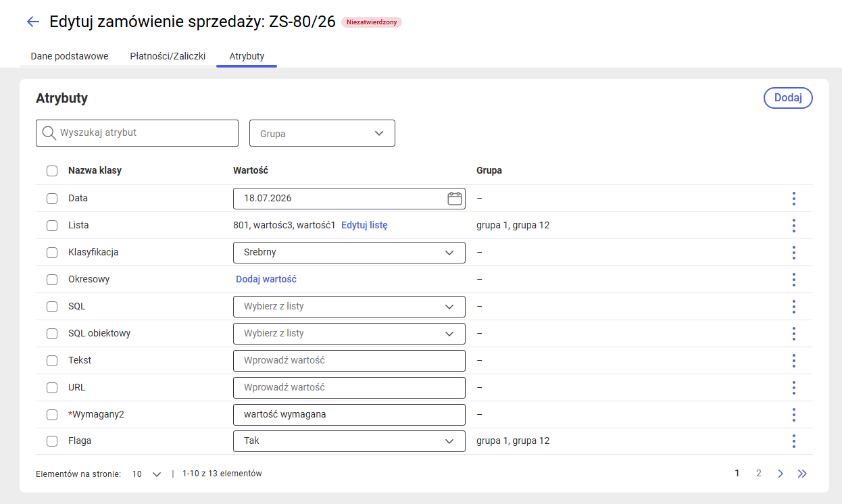Select all rows with header checkbox
Image resolution: width=842 pixels, height=504 pixels.
[52, 171]
